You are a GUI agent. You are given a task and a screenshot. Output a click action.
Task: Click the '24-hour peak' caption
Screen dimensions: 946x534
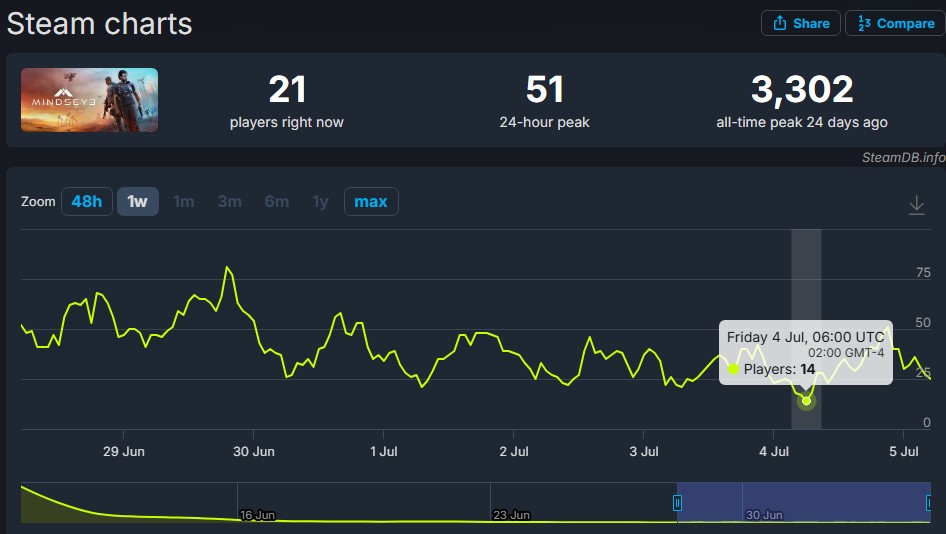pyautogui.click(x=544, y=122)
